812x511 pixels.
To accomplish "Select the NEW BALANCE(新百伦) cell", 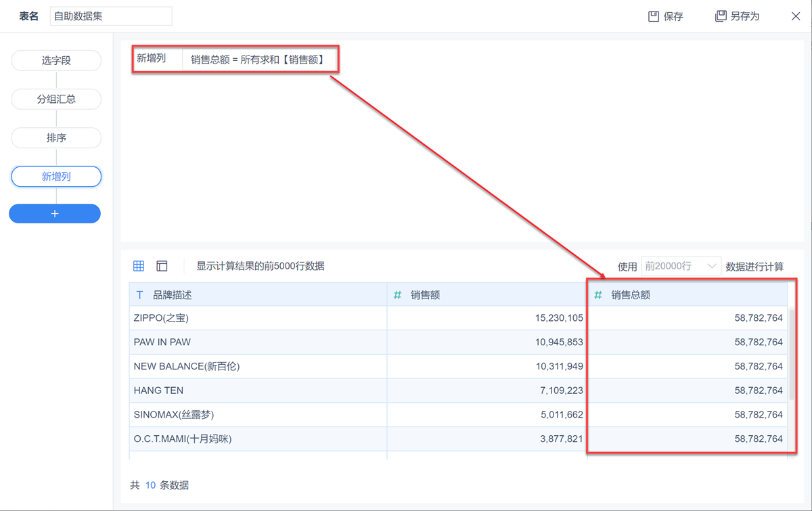I will click(x=258, y=366).
